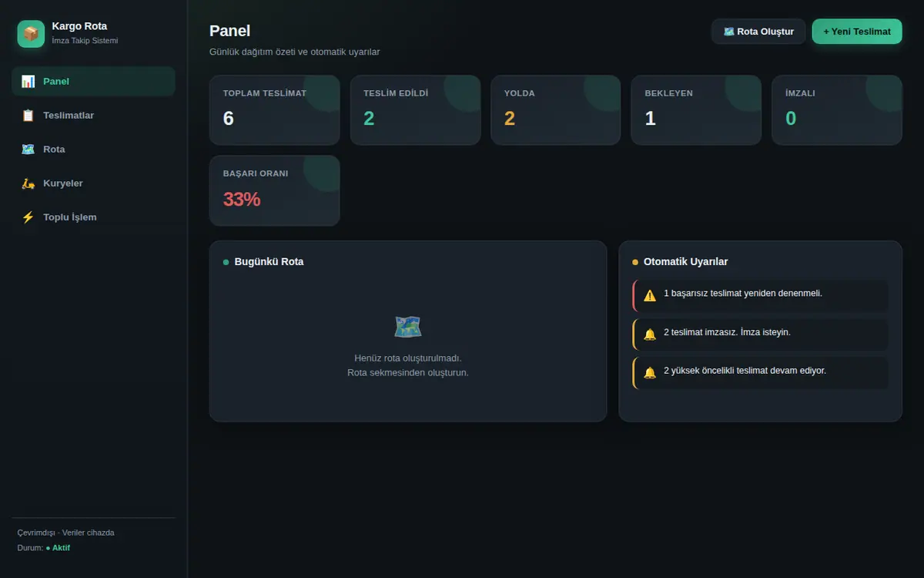The width and height of the screenshot is (924, 578).
Task: Click the Yeni Teslimat button
Action: pos(857,32)
